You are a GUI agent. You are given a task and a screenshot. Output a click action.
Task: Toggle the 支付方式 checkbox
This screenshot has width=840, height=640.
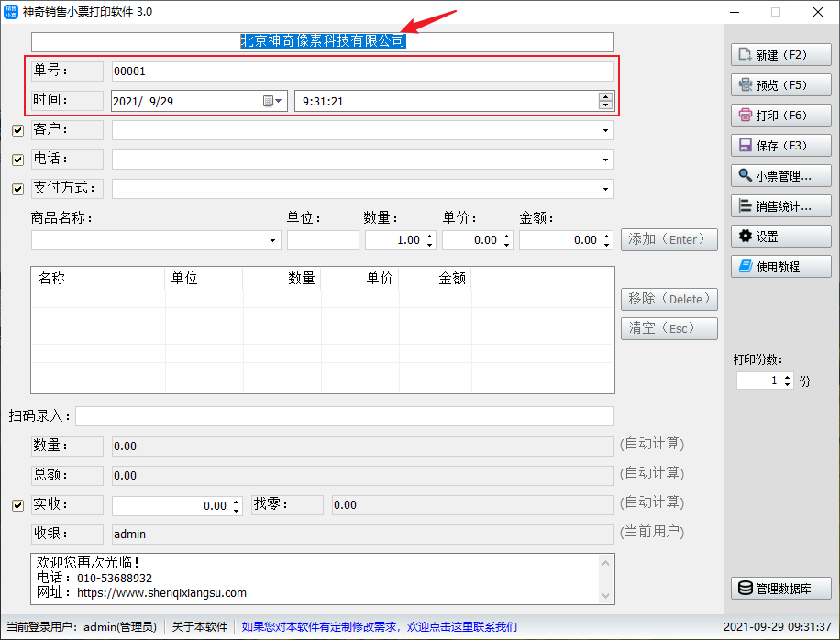[18, 189]
